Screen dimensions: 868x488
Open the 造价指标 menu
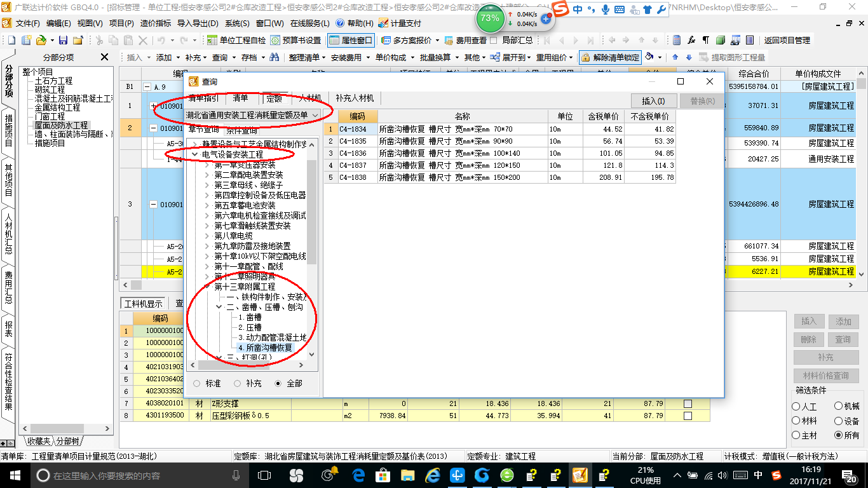[x=155, y=23]
